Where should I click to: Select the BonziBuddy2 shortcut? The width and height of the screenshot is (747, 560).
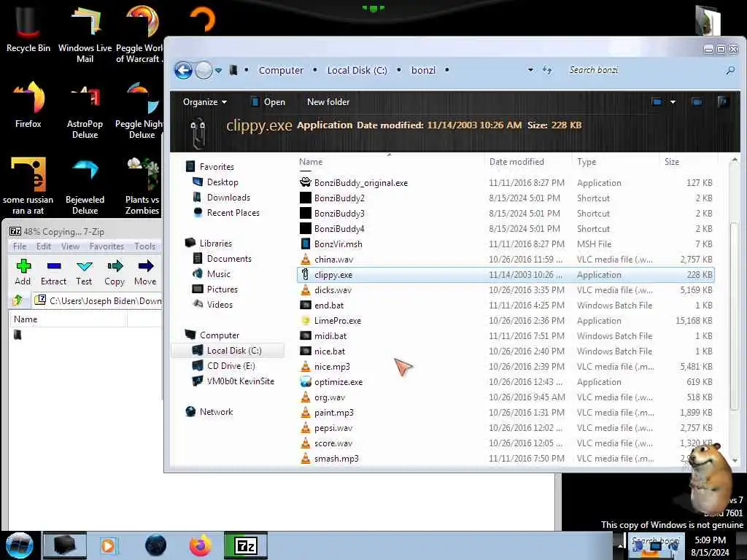(x=506, y=198)
